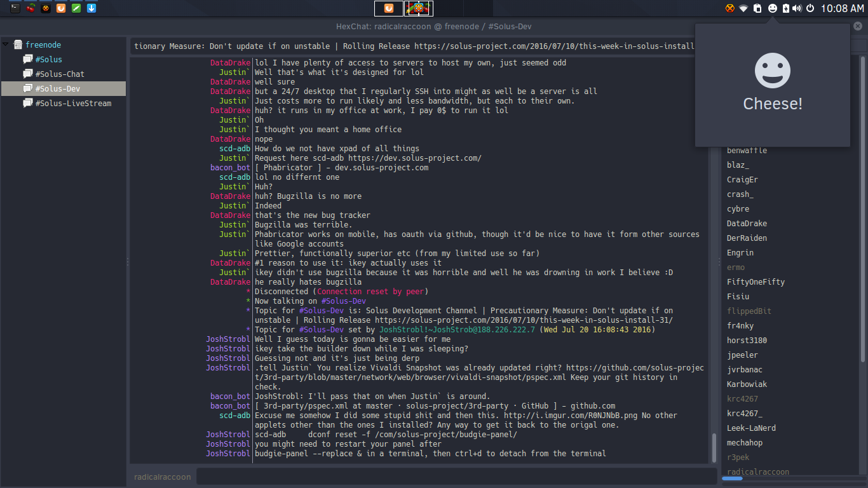Click the Cheese! label in the popup
The width and height of the screenshot is (868, 488).
[773, 104]
